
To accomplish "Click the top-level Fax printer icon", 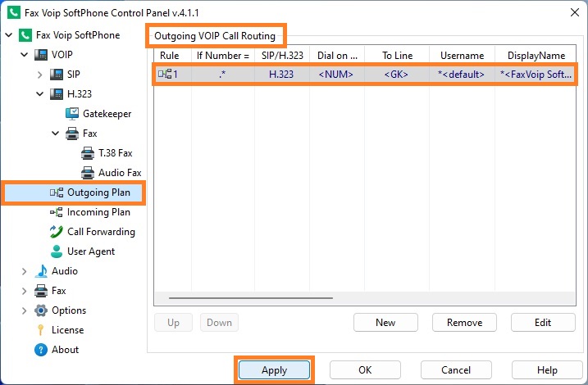I will [41, 291].
